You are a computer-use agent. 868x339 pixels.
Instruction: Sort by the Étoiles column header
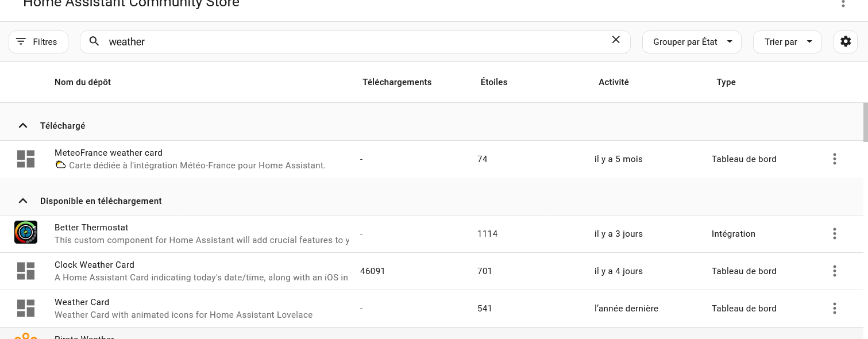pos(494,82)
